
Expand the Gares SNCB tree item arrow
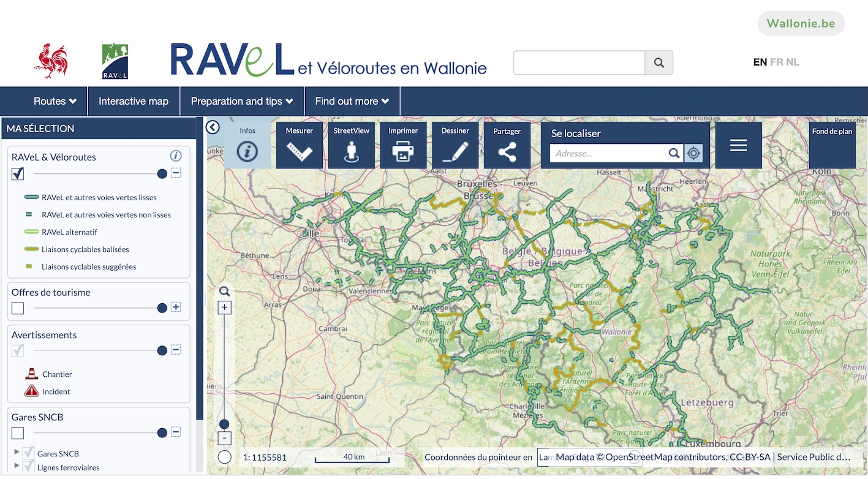click(17, 453)
